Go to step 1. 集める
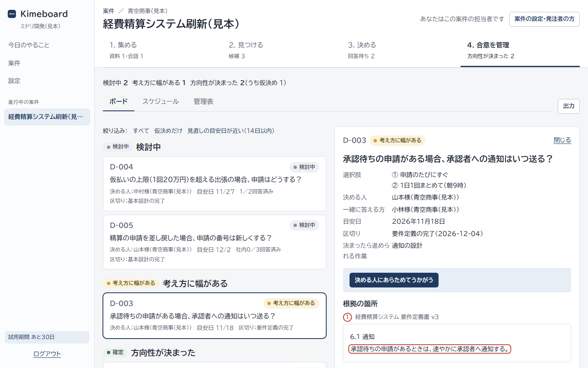The height and width of the screenshot is (368, 588). click(163, 50)
